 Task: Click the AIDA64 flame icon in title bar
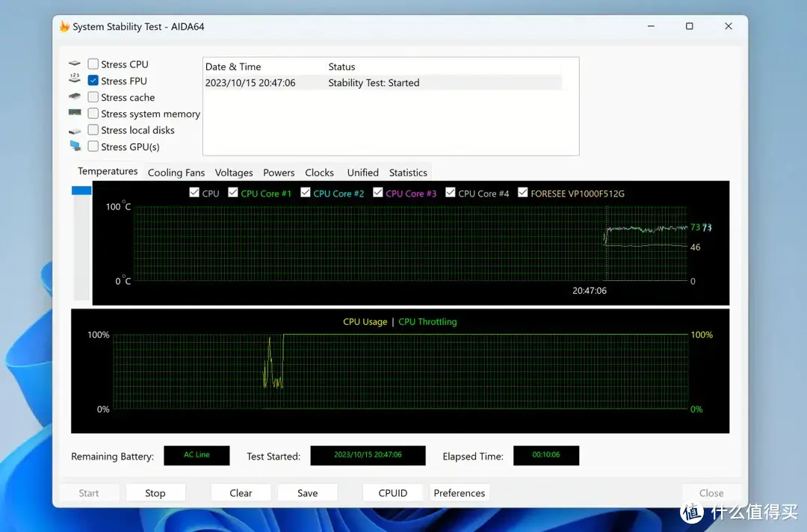point(64,27)
